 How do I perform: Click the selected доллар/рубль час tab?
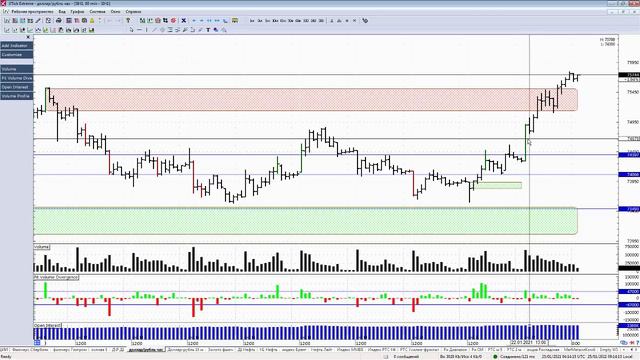[x=146, y=350]
